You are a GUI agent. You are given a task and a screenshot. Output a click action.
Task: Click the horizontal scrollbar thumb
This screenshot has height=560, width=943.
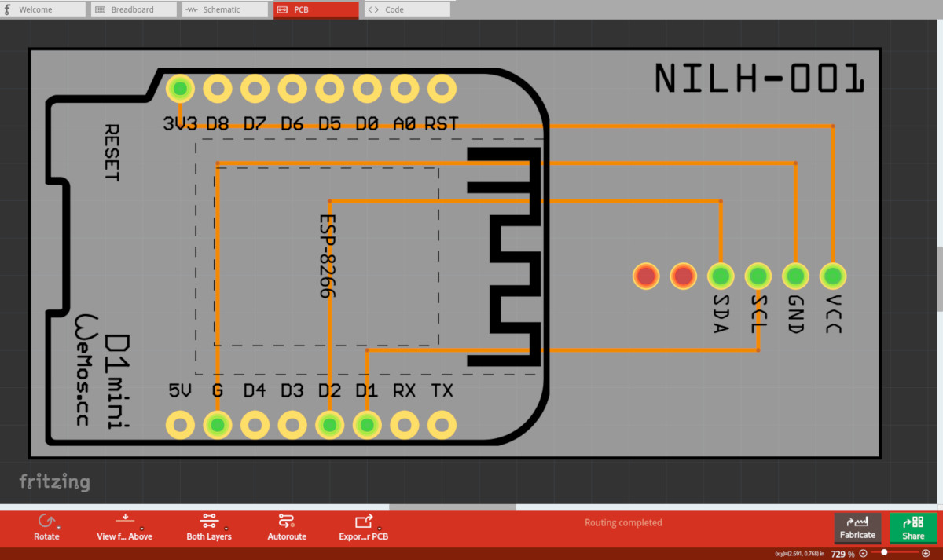(453, 507)
